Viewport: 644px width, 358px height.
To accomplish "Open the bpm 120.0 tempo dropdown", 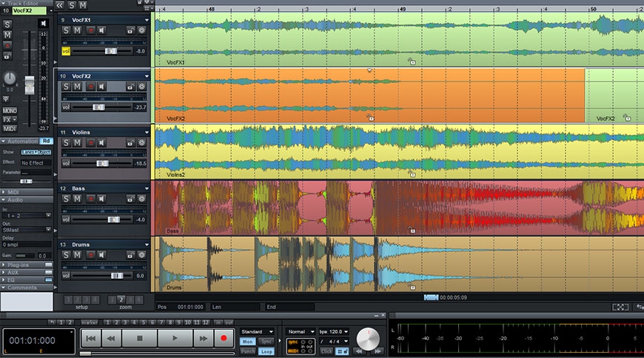I will (x=335, y=331).
